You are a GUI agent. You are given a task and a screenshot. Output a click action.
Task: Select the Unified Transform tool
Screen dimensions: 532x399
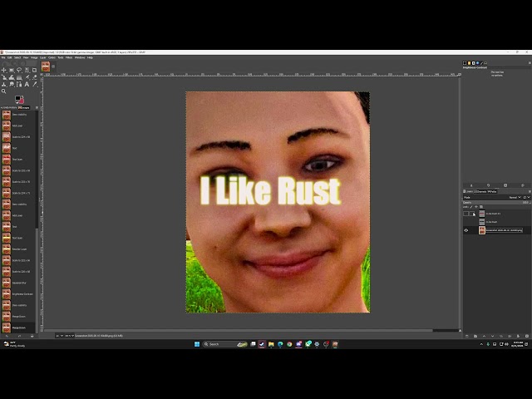pos(4,77)
